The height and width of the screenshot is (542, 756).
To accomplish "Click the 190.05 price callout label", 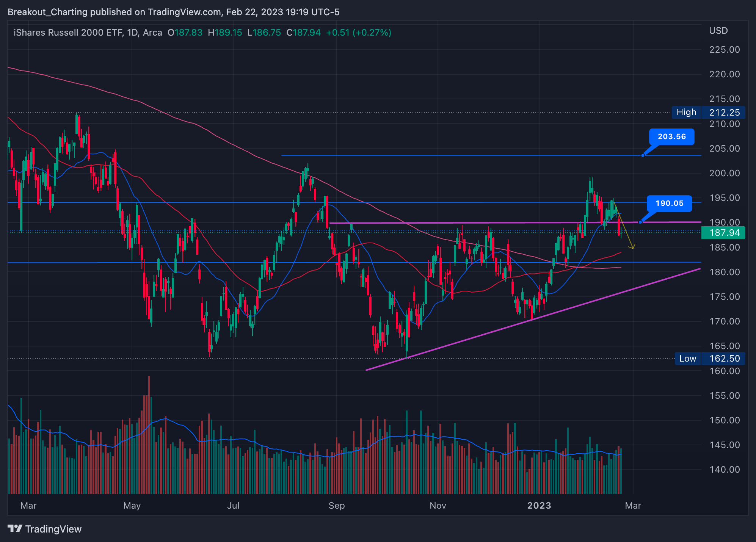I will click(669, 203).
